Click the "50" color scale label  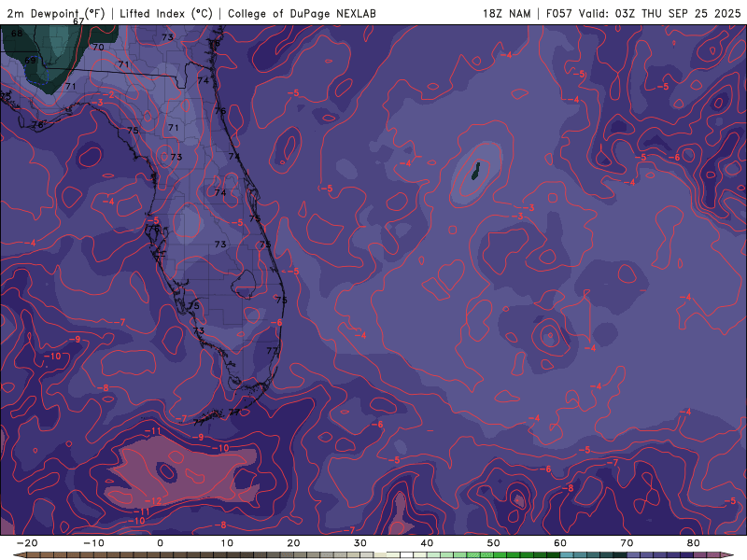pyautogui.click(x=494, y=543)
